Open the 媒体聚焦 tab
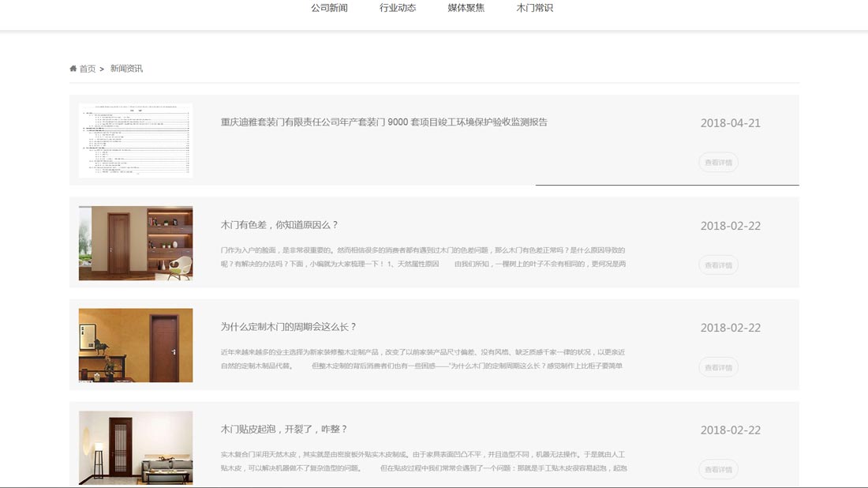Viewport: 868px width, 488px height. 466,7
